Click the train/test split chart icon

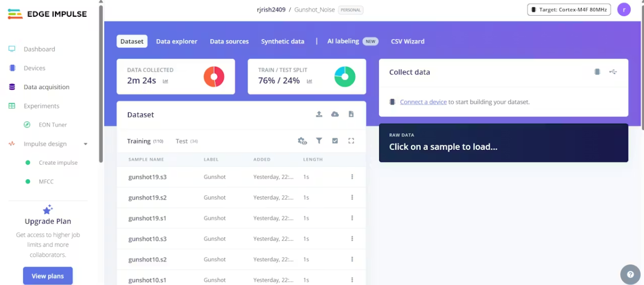coord(309,81)
